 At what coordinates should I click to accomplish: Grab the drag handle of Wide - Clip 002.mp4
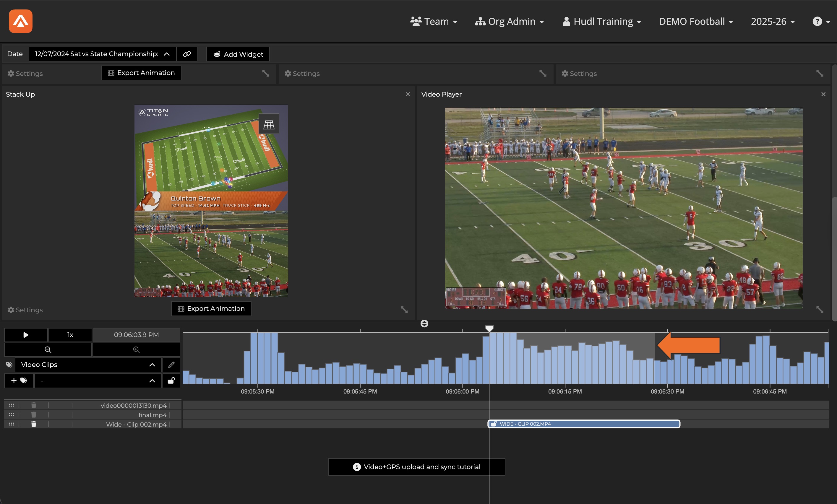(x=11, y=424)
